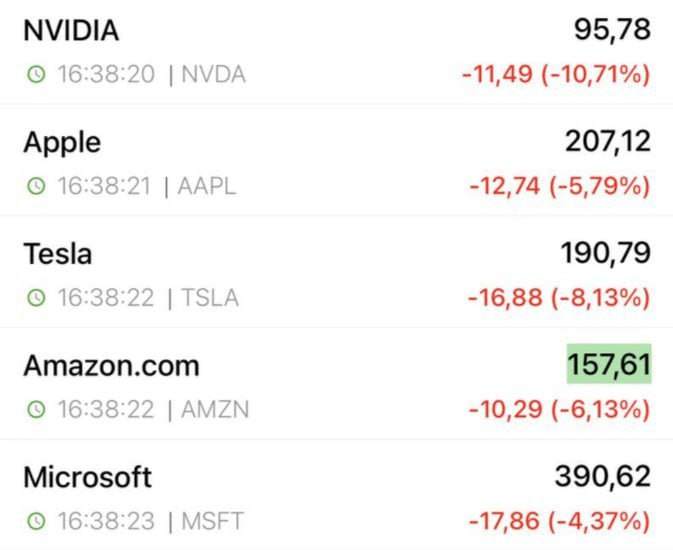The width and height of the screenshot is (673, 550).
Task: Tap Microsoft's price 390,62
Action: pos(603,477)
